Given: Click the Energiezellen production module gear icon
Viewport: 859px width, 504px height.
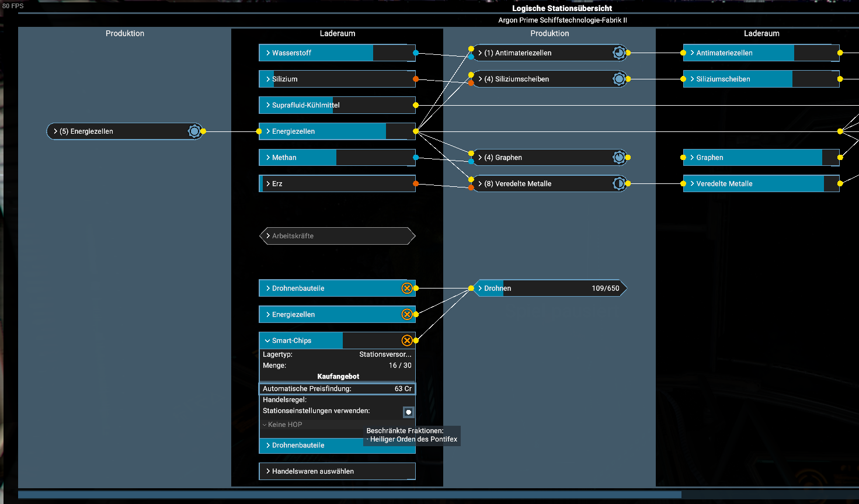Looking at the screenshot, I should tap(194, 131).
